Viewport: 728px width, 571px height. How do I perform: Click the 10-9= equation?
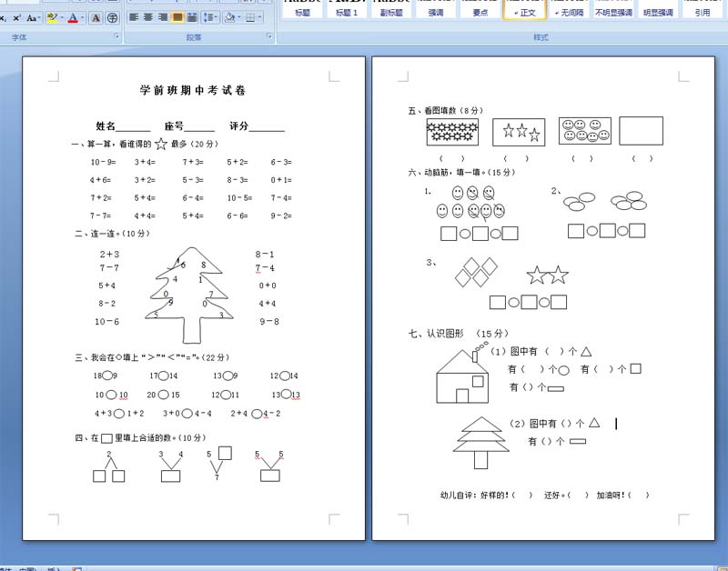click(103, 162)
